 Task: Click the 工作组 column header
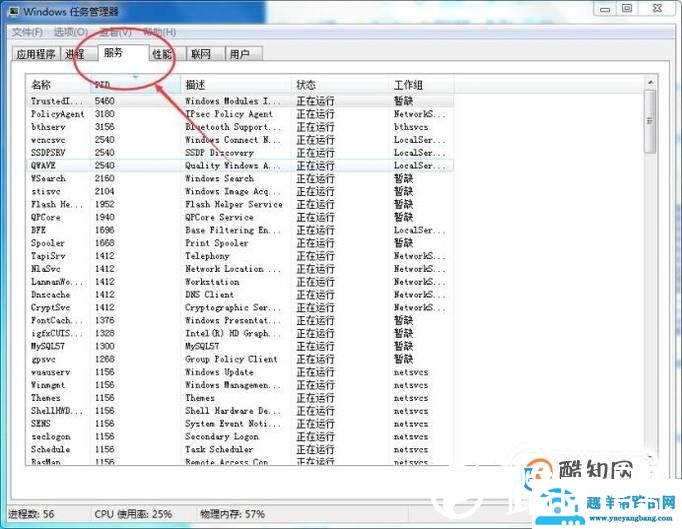420,85
